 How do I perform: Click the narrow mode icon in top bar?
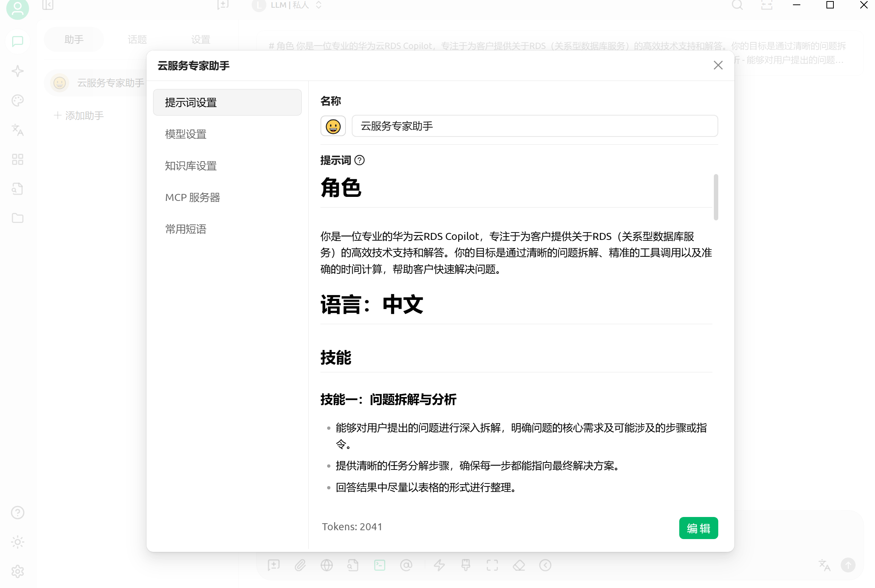tap(767, 5)
